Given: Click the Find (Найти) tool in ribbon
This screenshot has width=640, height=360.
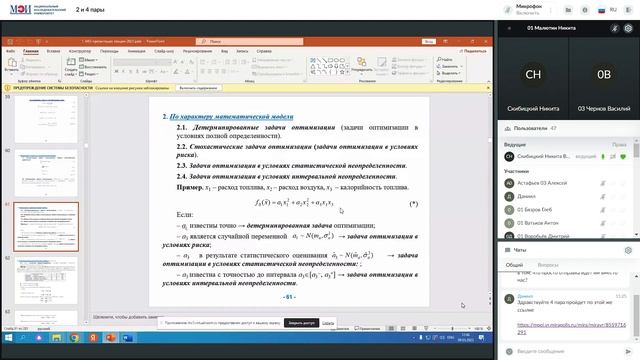Looking at the screenshot, I should pos(445,60).
